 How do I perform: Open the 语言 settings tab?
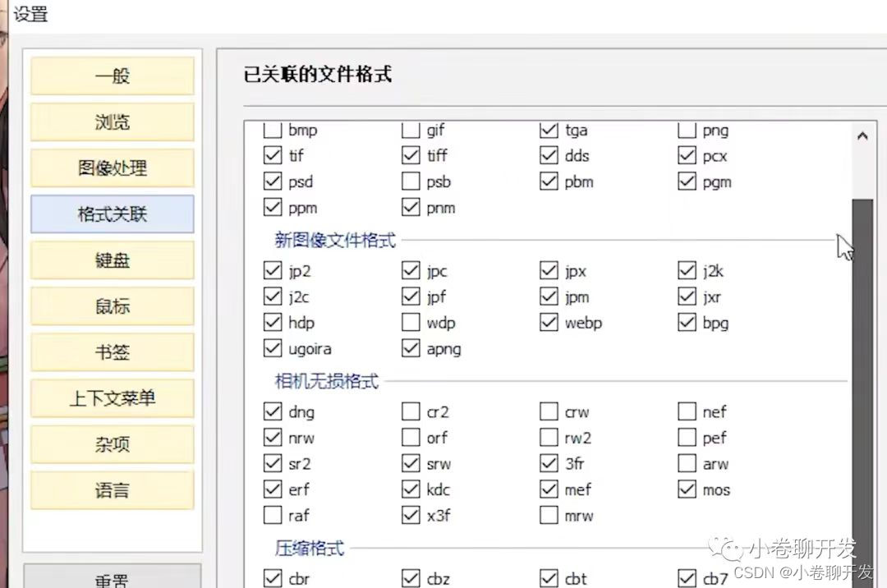(112, 491)
